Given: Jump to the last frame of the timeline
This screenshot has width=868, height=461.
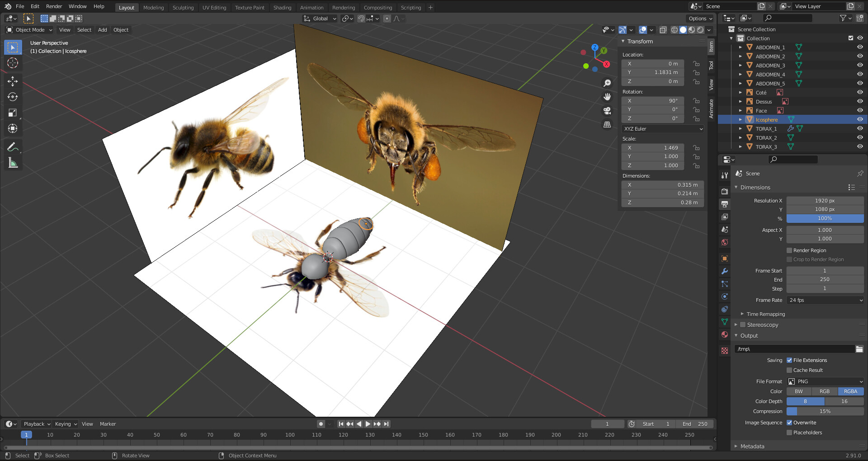Looking at the screenshot, I should tap(386, 424).
